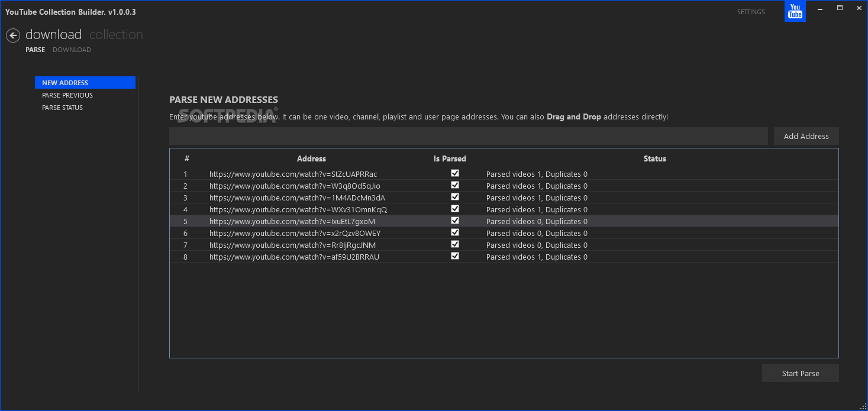Click row number 4 cell
This screenshot has height=411, width=868.
point(185,209)
